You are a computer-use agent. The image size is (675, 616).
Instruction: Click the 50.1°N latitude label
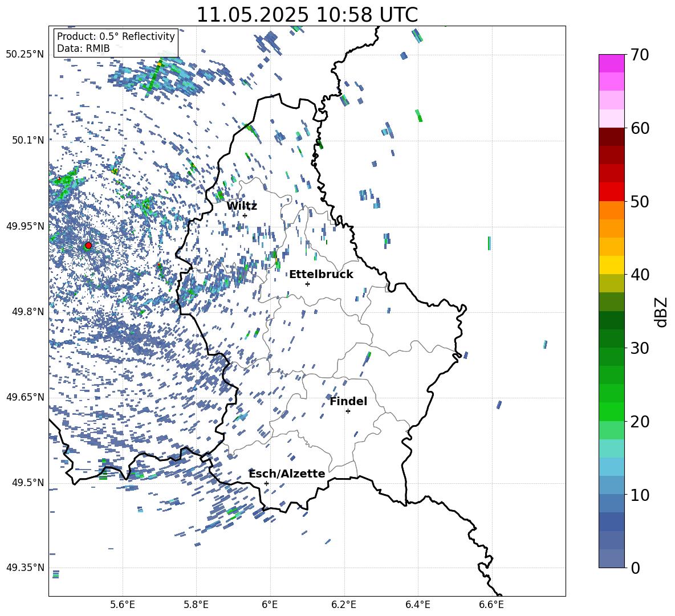pos(28,140)
